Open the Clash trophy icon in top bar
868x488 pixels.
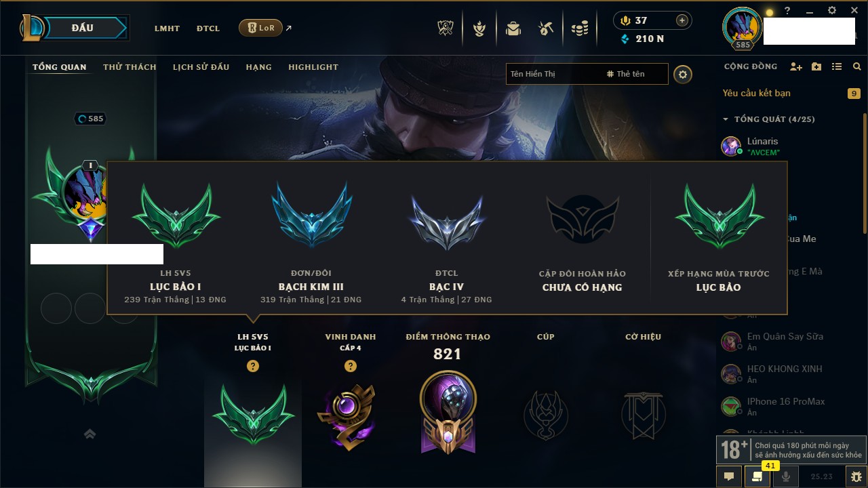click(446, 28)
